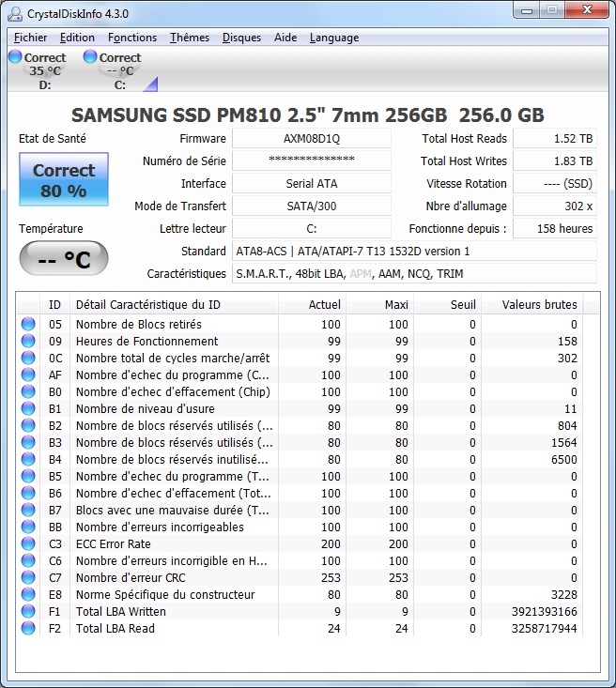Click raw value 3921393166
Viewport: 616px width, 688px height.
coord(544,611)
